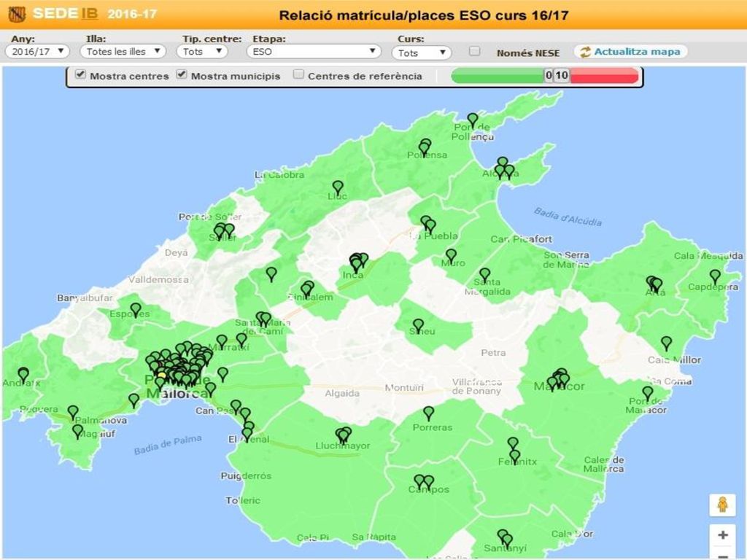Open the Curs dropdown showing Tots

pyautogui.click(x=422, y=52)
